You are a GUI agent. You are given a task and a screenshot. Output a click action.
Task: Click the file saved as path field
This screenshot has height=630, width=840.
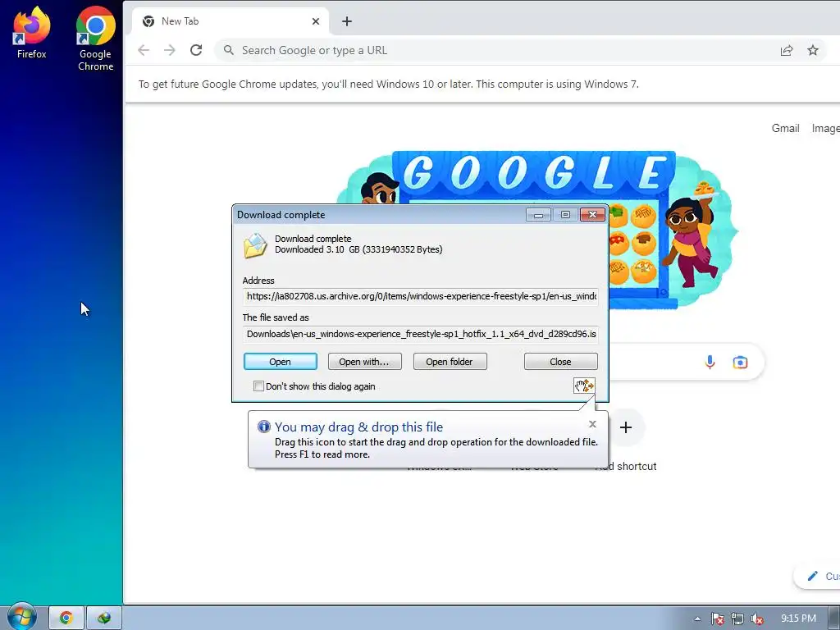pyautogui.click(x=421, y=334)
